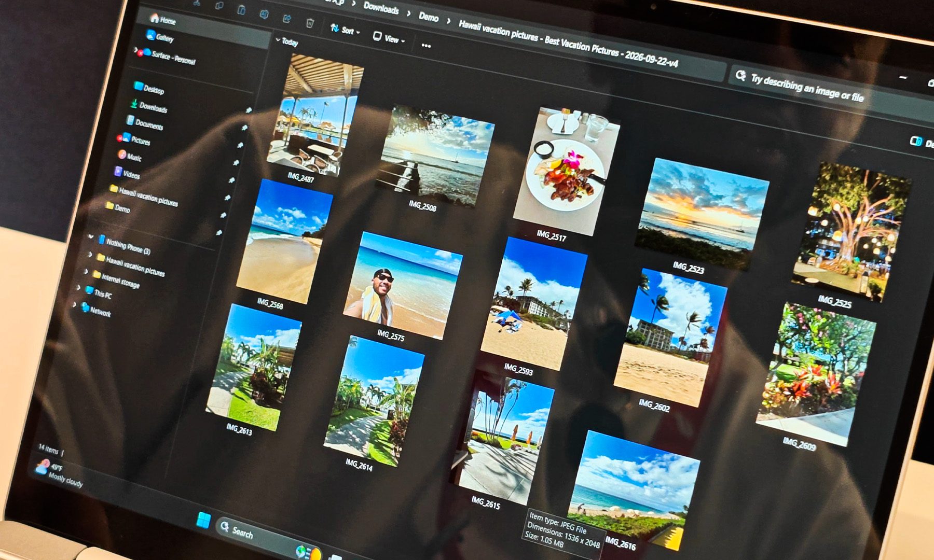Expand Hawaii vacation pictures under Nothing Phone

(90, 255)
